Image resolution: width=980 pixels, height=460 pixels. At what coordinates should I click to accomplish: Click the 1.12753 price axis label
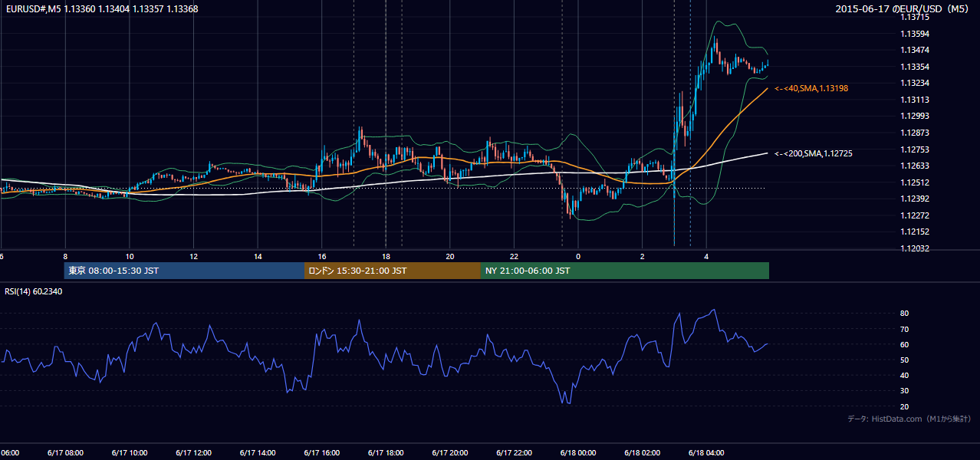[915, 149]
